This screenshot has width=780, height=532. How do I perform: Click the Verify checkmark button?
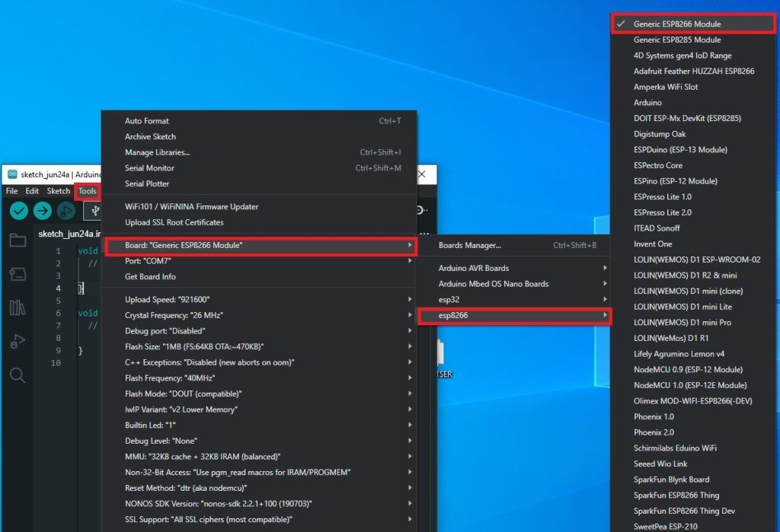pyautogui.click(x=19, y=211)
